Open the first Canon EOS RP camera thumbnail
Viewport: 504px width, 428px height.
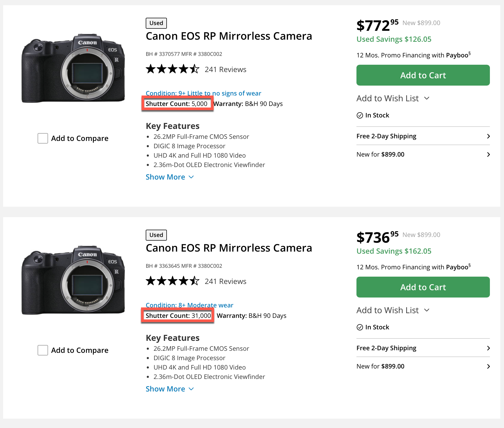(73, 68)
